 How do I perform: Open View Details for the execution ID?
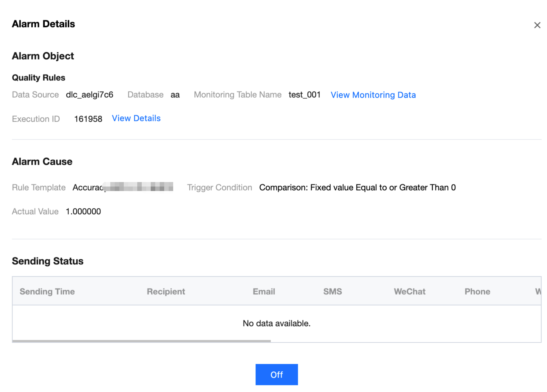coord(136,118)
